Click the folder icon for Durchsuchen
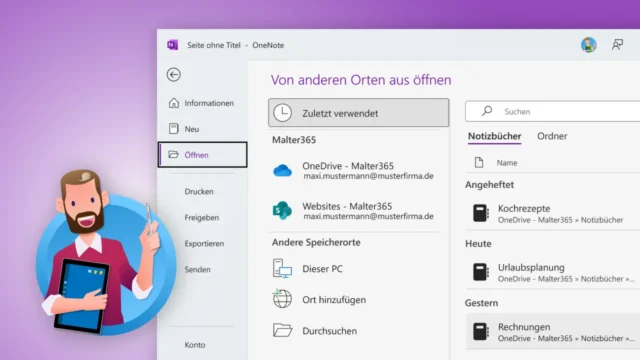 (282, 330)
